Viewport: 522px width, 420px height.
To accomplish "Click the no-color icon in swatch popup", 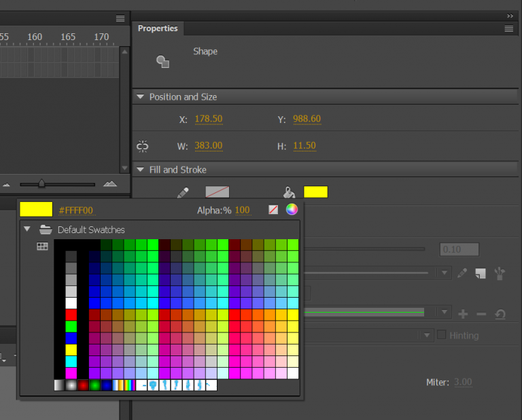I will click(273, 210).
